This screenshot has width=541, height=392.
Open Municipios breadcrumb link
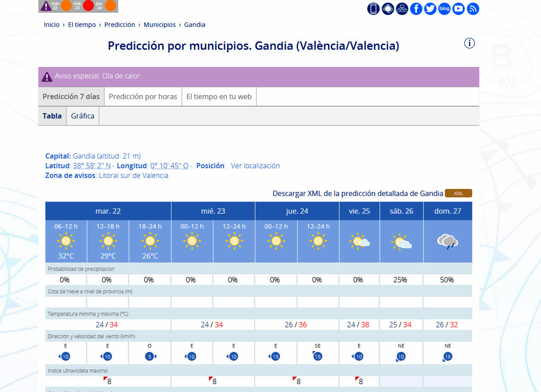[x=160, y=25]
